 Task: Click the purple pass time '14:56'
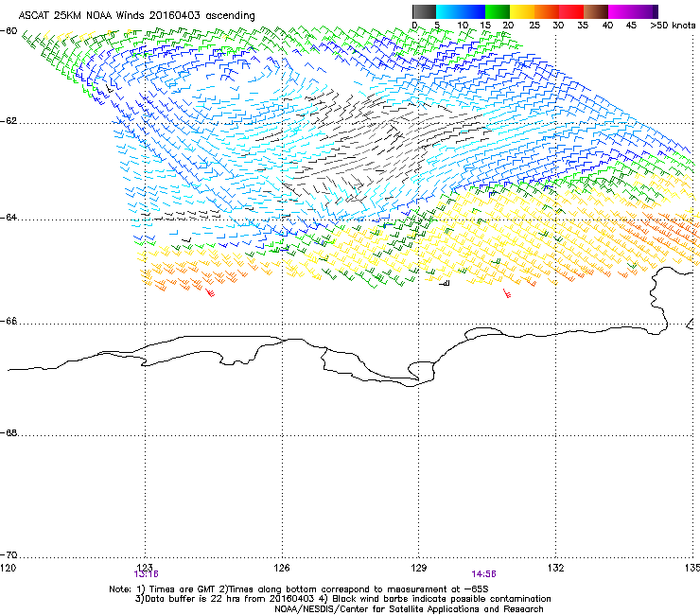(x=484, y=574)
